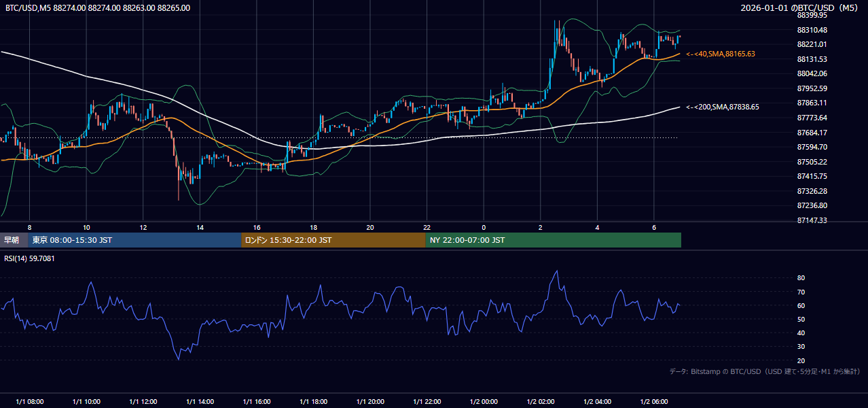
Task: Click the bottom axis label 1/1 20:00
Action: 369,401
